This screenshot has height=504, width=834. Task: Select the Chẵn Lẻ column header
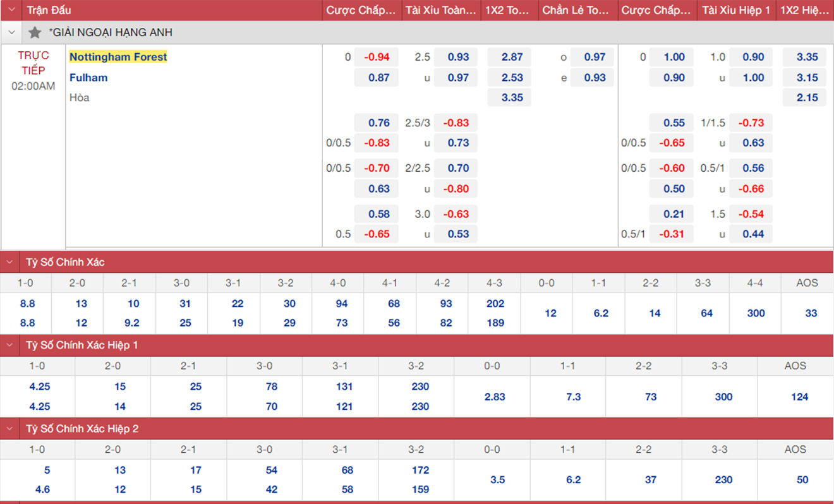click(x=575, y=10)
